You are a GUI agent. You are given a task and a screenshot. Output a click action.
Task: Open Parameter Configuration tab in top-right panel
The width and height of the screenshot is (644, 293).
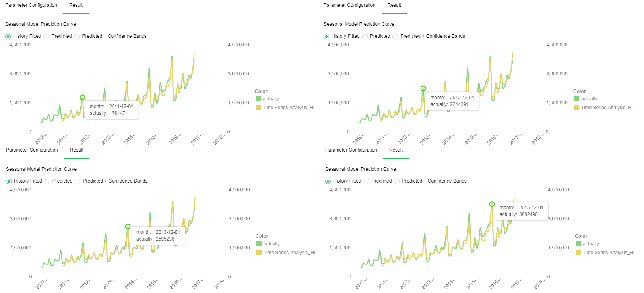pos(349,5)
